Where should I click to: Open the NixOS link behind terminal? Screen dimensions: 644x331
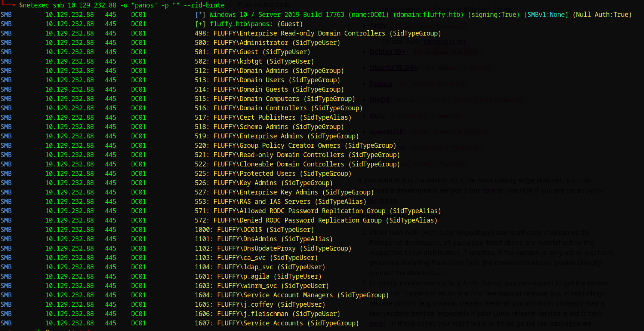pyautogui.click(x=380, y=100)
